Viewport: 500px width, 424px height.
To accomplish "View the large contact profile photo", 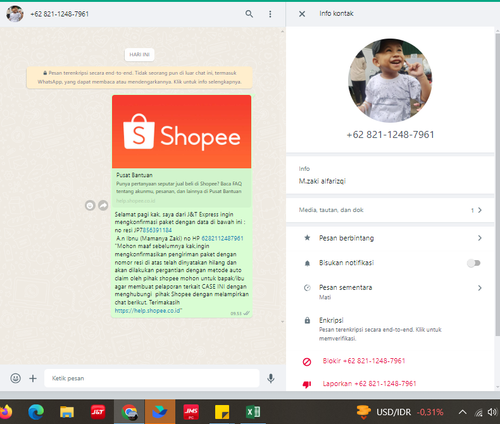I will pyautogui.click(x=390, y=81).
